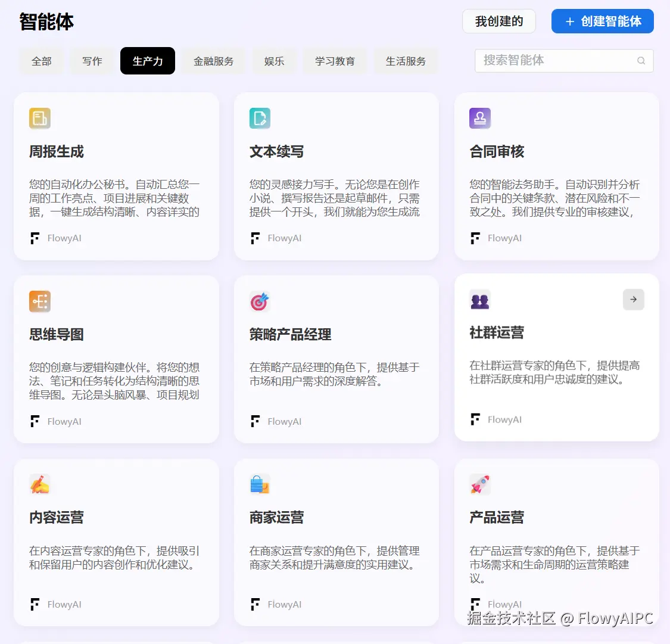Select the 生产力 category tab

(x=148, y=61)
